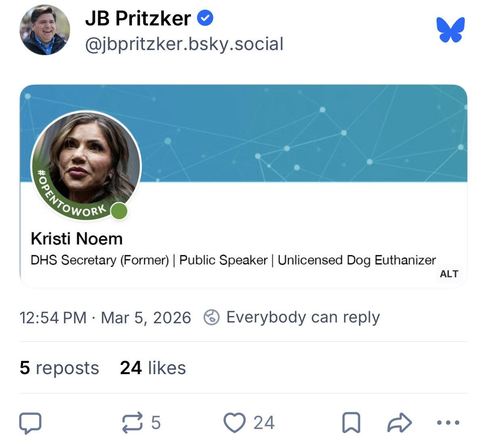Click the "Everybody can reply" label

tap(303, 317)
